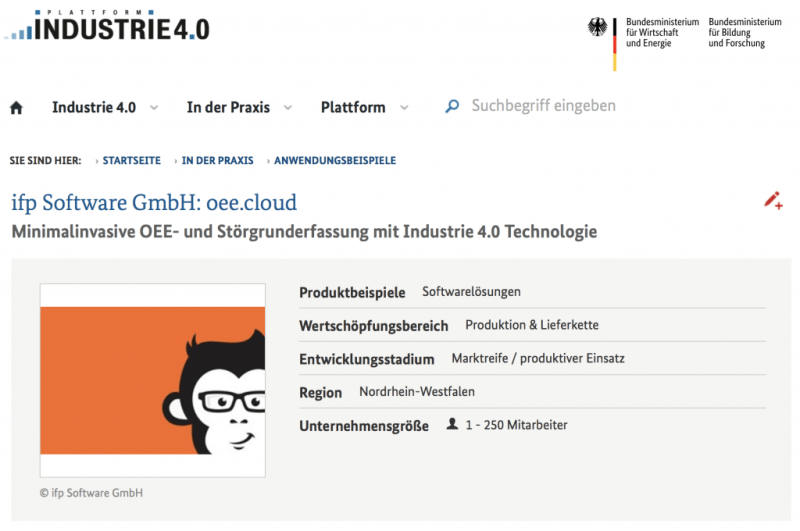Image resolution: width=800 pixels, height=531 pixels.
Task: Select the 1 - 250 Mitarbeiter text
Action: (x=516, y=425)
